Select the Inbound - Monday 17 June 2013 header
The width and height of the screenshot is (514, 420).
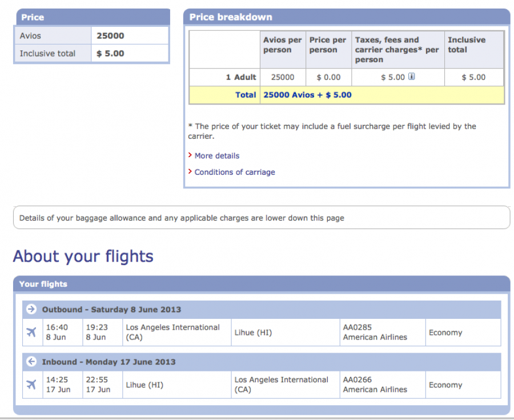[x=262, y=362]
